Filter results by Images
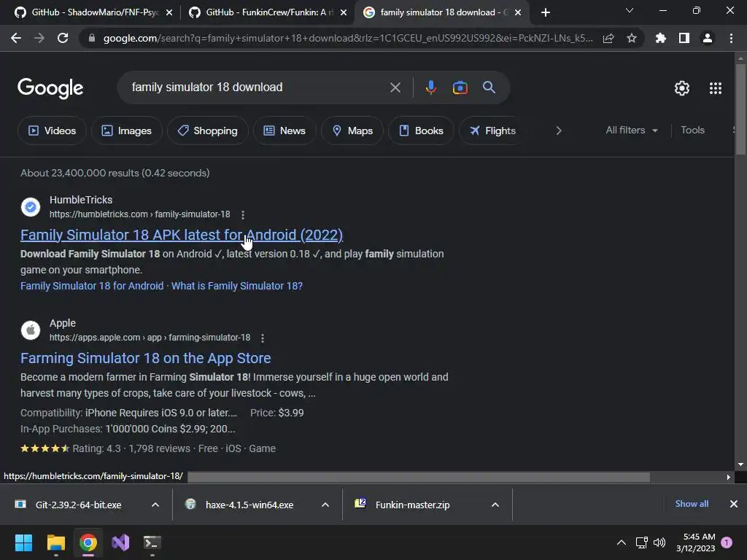This screenshot has height=560, width=747. click(127, 131)
